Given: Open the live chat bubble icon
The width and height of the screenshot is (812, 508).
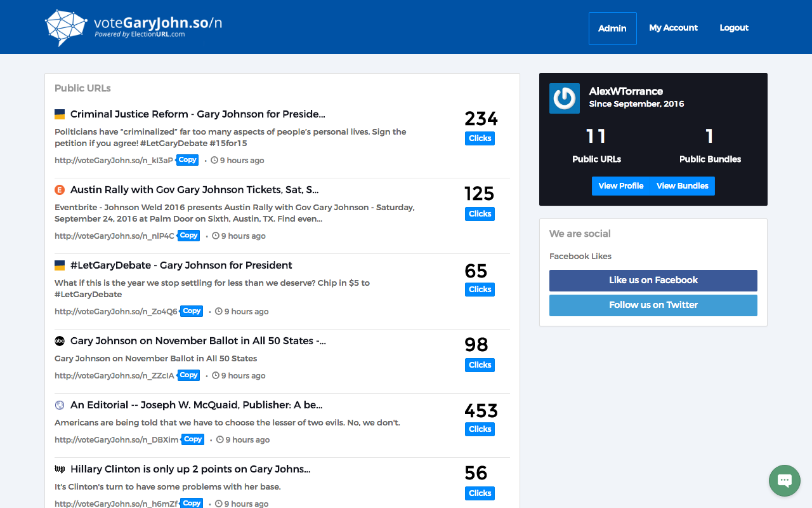Looking at the screenshot, I should pyautogui.click(x=785, y=481).
